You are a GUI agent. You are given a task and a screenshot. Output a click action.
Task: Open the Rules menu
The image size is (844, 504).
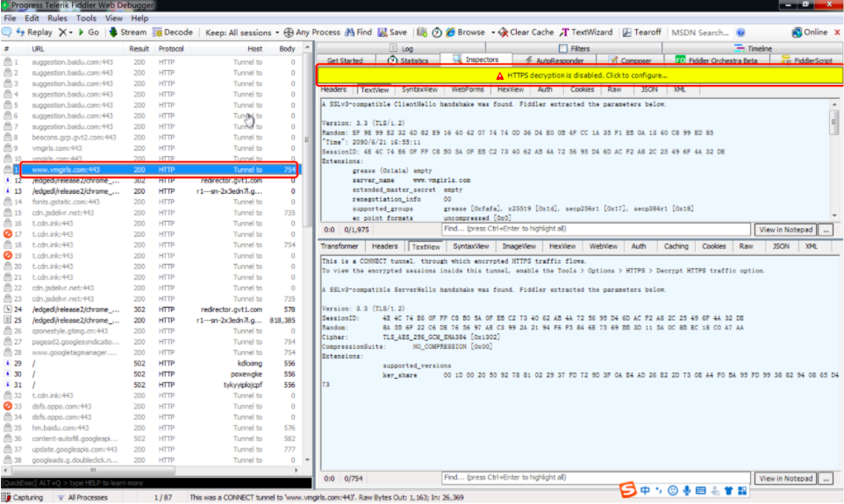(x=57, y=18)
